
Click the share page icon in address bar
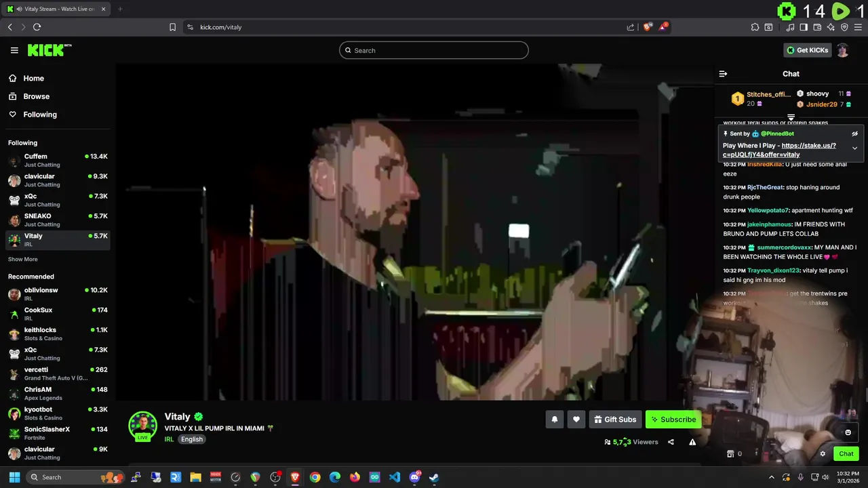tap(631, 27)
